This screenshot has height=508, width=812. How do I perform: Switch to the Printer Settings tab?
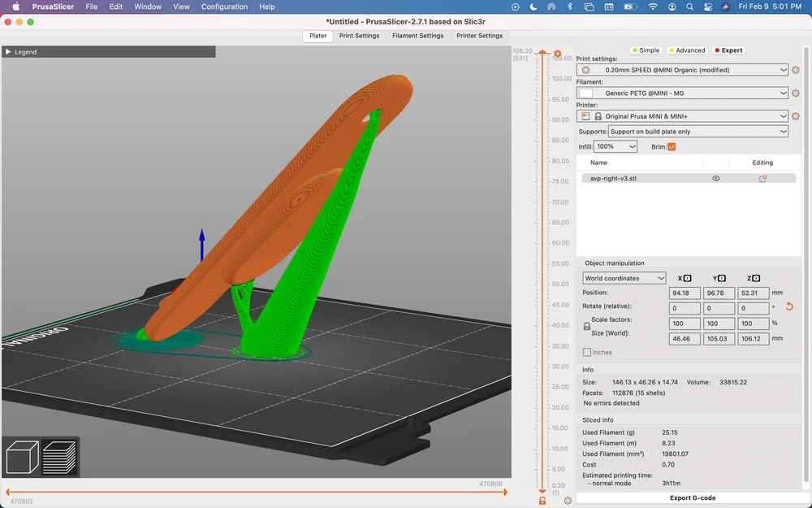[x=480, y=36]
